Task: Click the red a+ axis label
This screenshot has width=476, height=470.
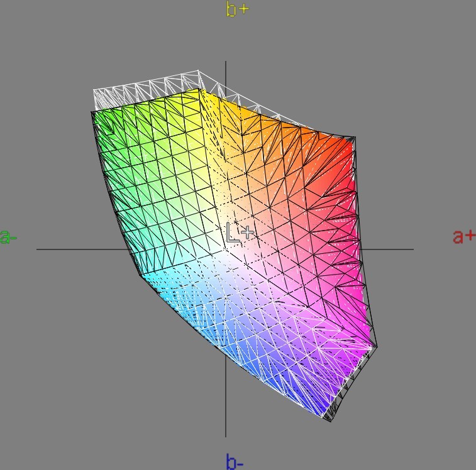Action: 464,237
